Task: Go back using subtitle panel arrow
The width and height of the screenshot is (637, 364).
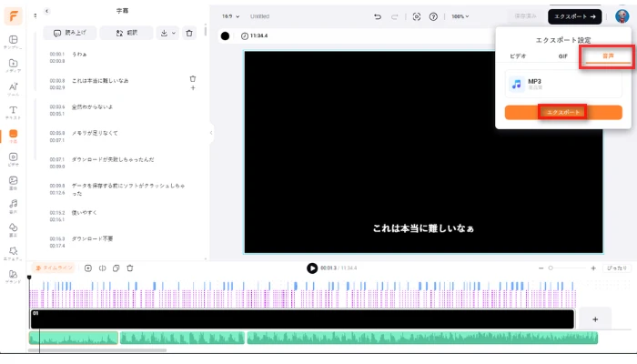Action: (x=47, y=11)
